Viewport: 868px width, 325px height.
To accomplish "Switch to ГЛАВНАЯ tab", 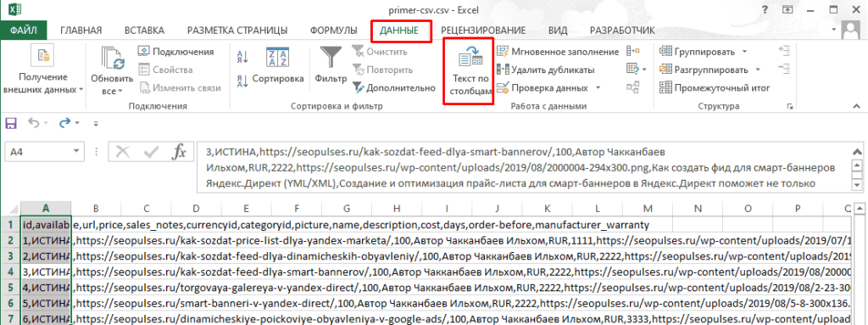I will 81,31.
